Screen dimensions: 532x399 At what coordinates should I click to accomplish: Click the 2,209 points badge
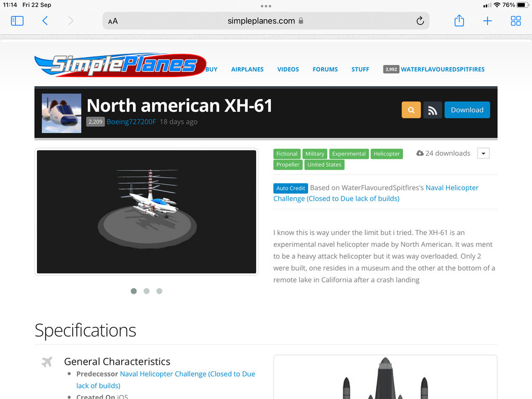96,122
